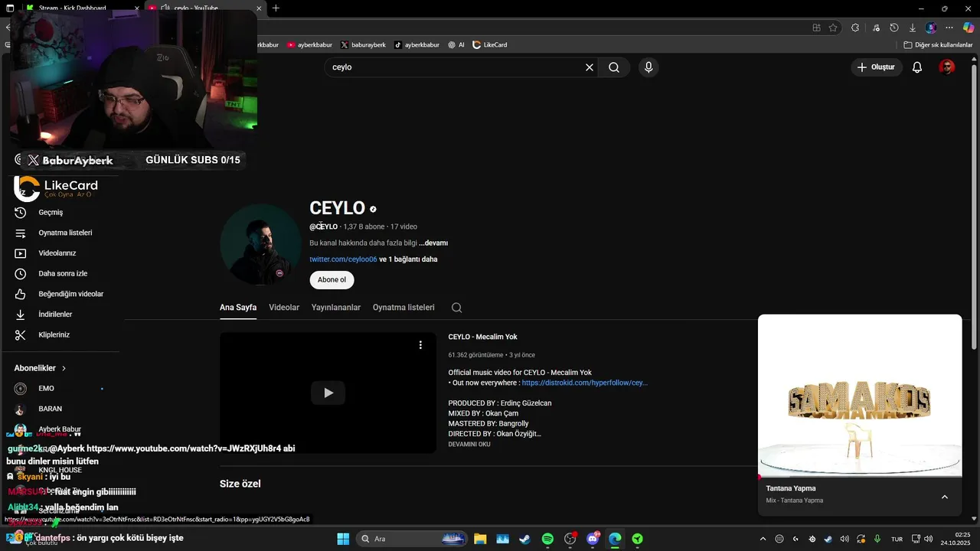Open Spotify from the taskbar
This screenshot has width=980, height=551.
click(x=547, y=539)
